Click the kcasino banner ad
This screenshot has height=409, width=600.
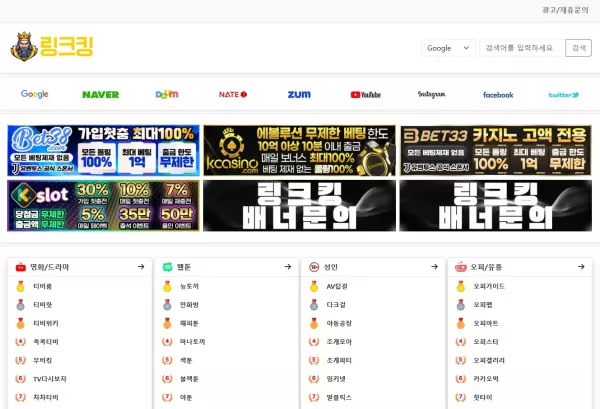tap(299, 150)
